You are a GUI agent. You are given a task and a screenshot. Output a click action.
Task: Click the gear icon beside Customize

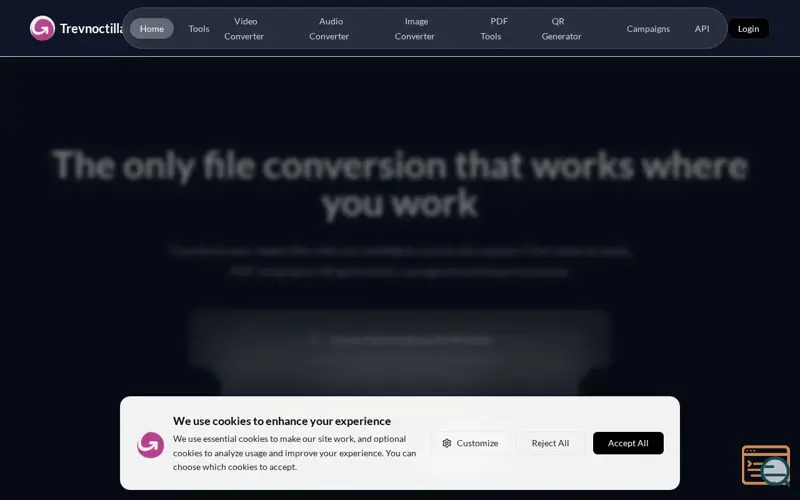(x=447, y=443)
